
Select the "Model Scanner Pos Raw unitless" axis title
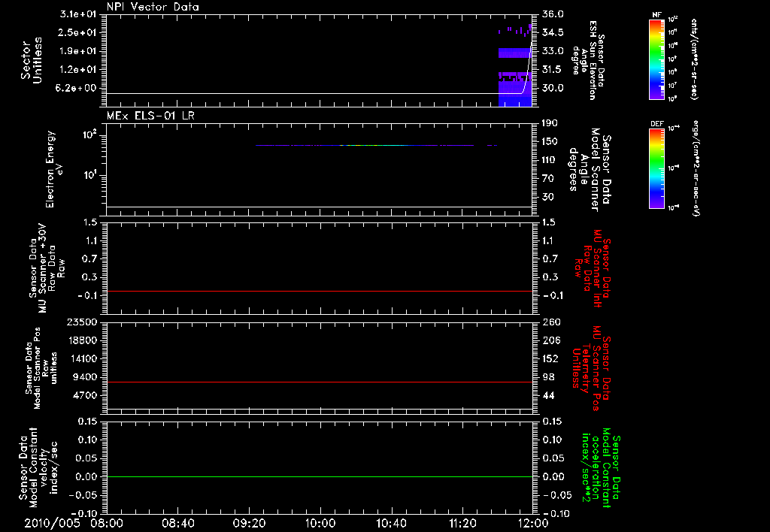pos(41,368)
